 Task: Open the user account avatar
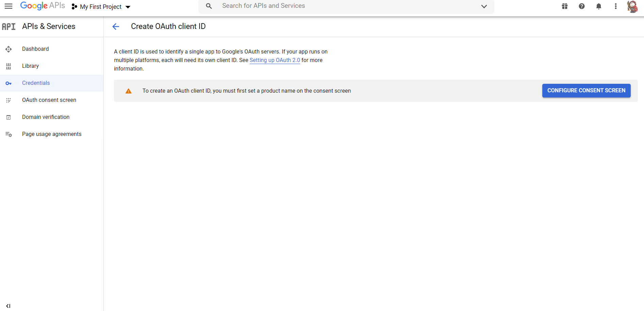[x=632, y=6]
